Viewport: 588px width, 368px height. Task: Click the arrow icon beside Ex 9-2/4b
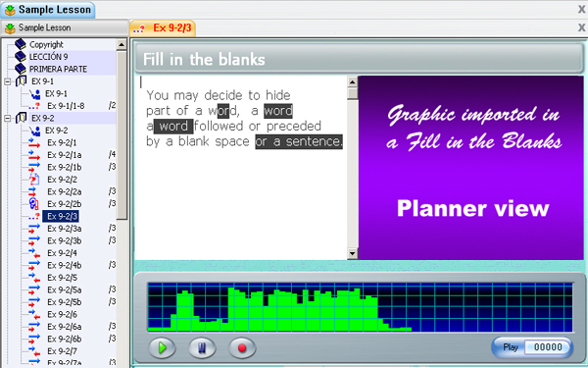point(34,266)
